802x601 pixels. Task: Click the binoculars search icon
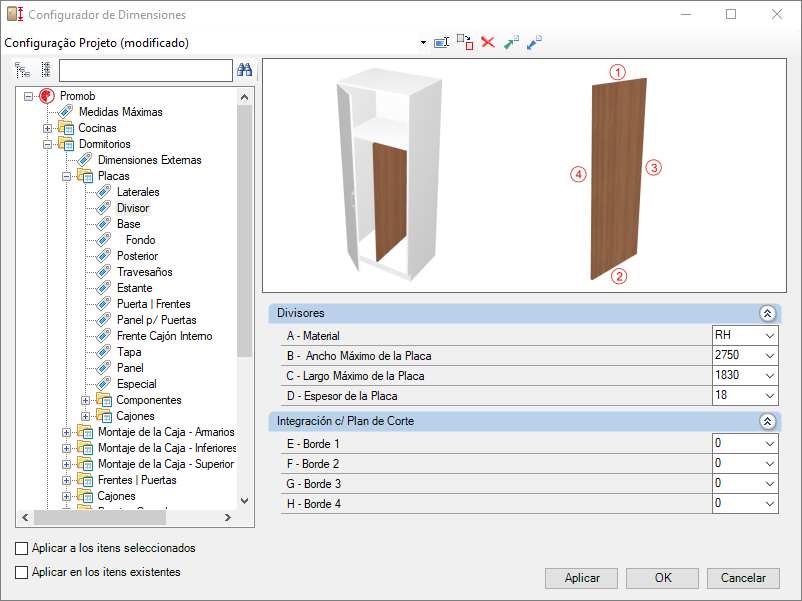(244, 70)
